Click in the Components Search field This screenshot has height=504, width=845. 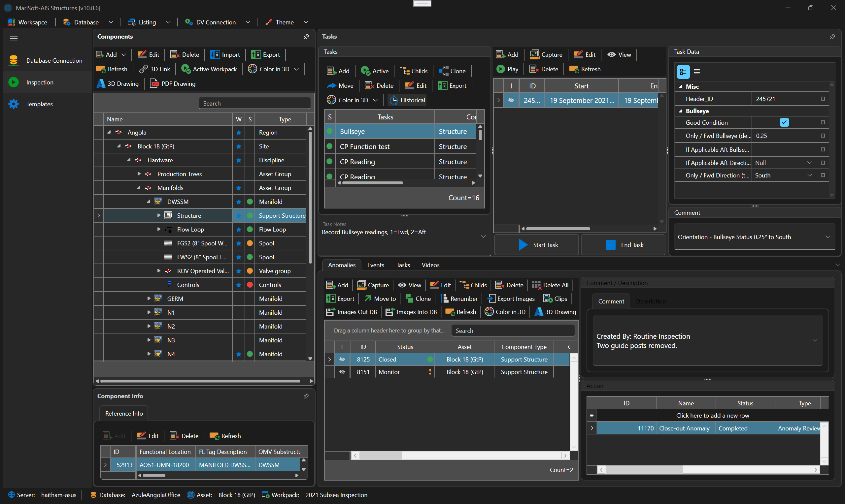[254, 103]
